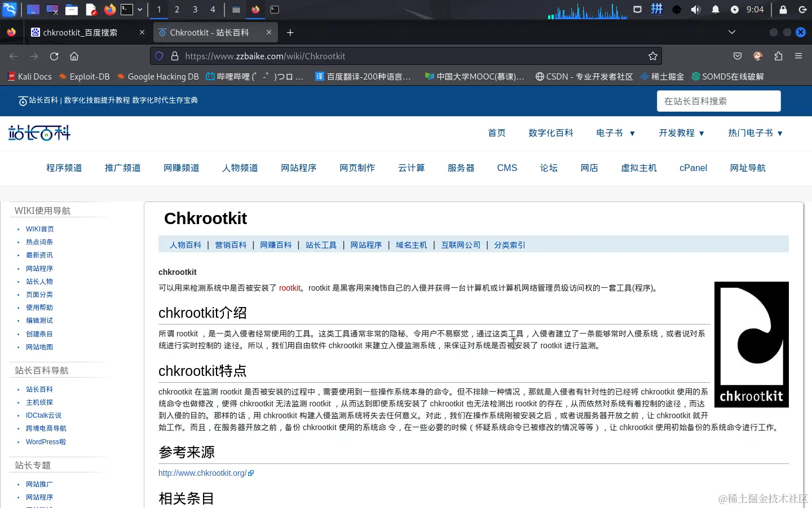Open the 稀土掘金 bookmark

(662, 76)
